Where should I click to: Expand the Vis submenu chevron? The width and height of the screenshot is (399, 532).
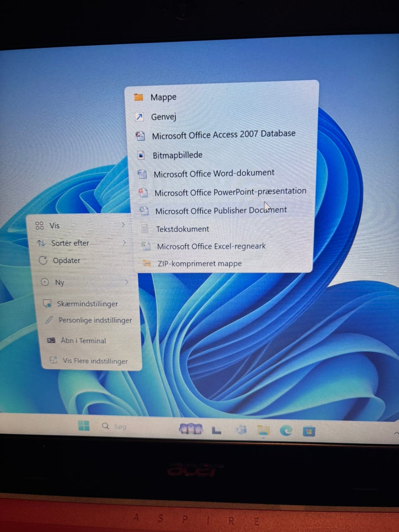123,225
